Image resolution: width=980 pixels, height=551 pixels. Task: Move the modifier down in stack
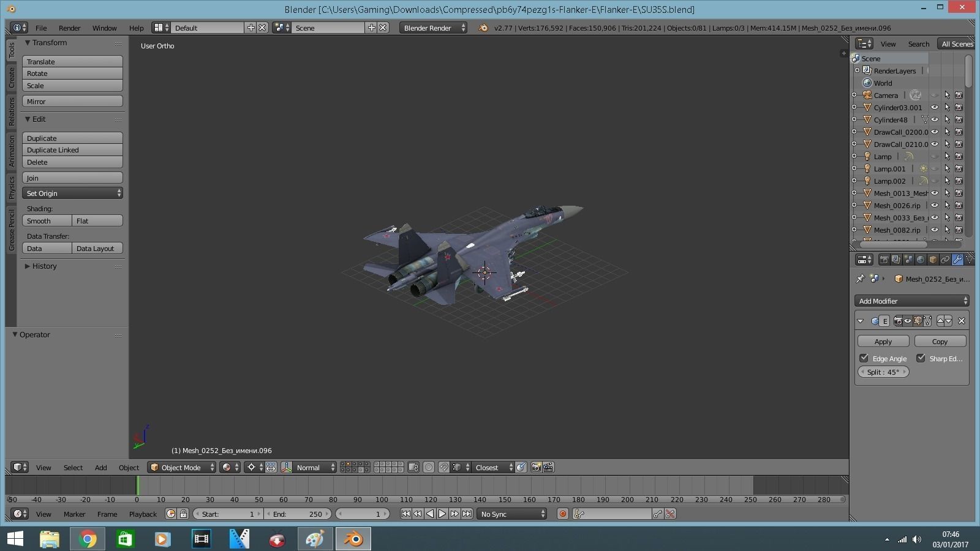[949, 321]
